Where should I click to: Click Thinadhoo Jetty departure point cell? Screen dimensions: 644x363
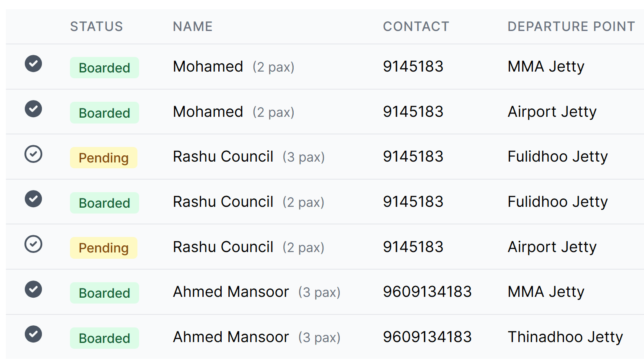click(x=565, y=337)
